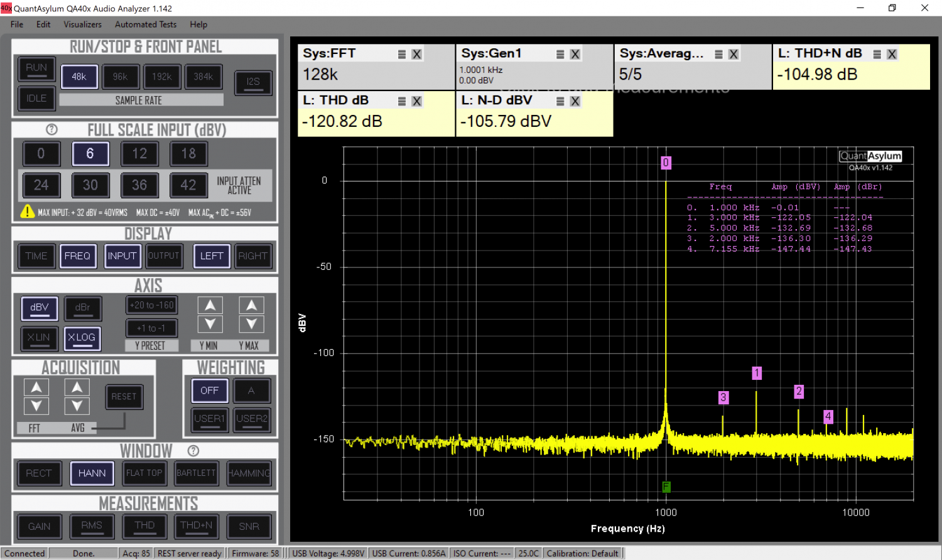Set full scale input to 12 dBV

tap(139, 154)
